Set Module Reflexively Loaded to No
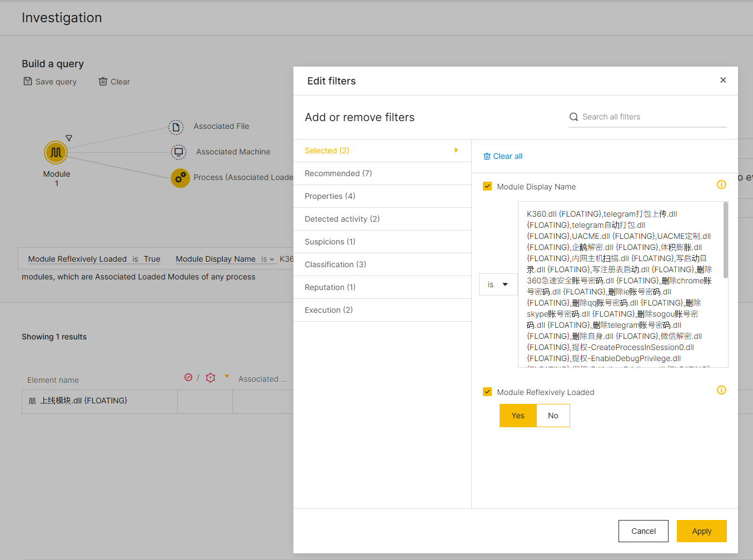753x560 pixels. (x=553, y=416)
